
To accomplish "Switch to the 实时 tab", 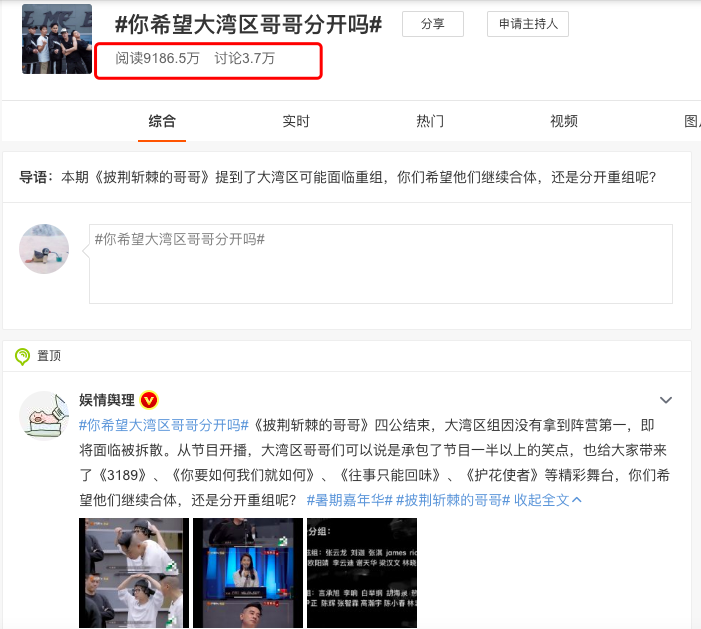I will [296, 121].
